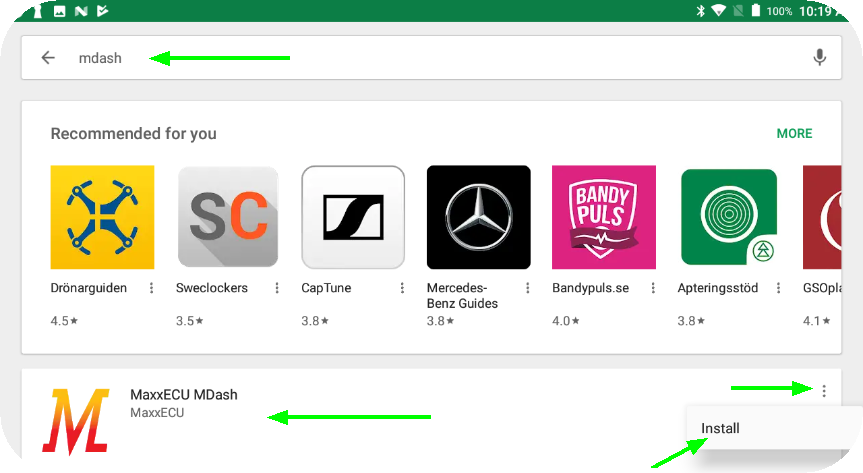Open MORE recommended apps
Screen dimensions: 863x473
[794, 133]
